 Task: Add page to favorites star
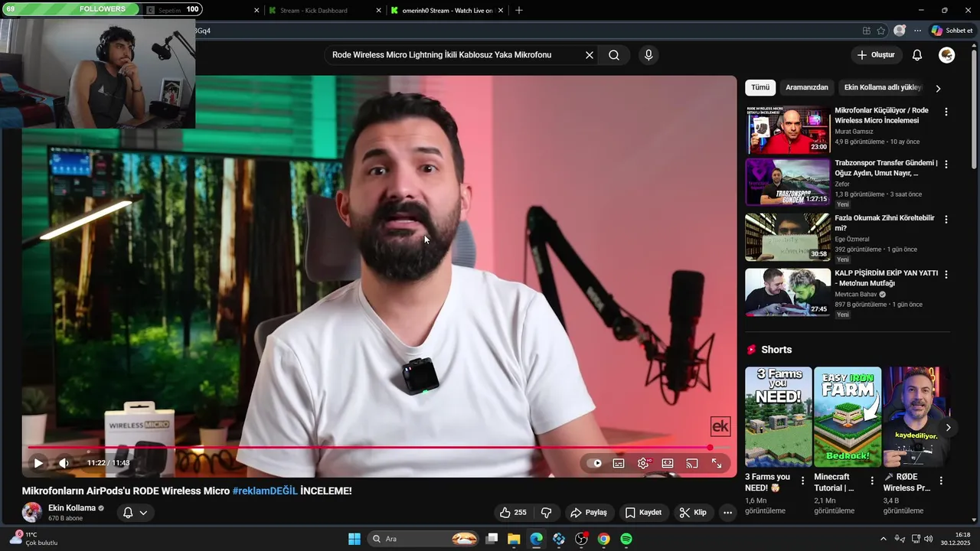[x=881, y=31]
